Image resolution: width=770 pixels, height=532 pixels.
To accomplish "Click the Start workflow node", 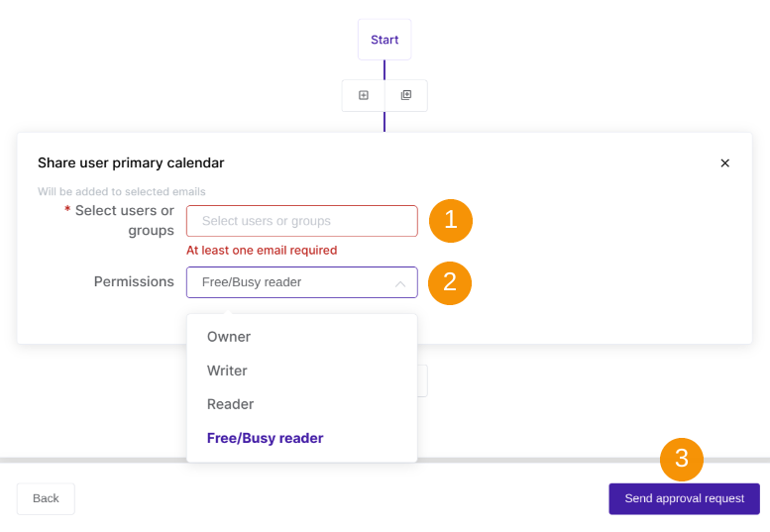I will (385, 40).
